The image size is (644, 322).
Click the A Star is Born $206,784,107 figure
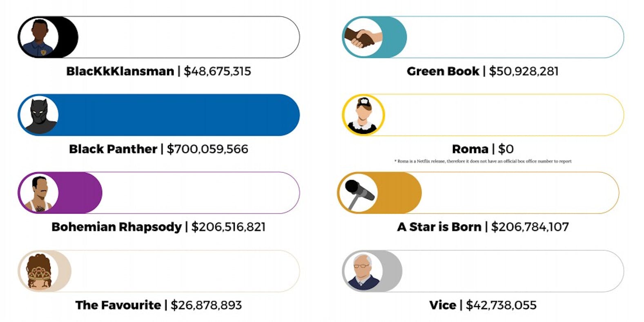click(x=530, y=227)
